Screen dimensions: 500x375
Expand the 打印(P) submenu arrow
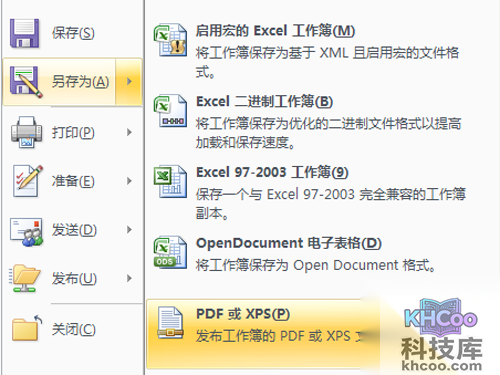click(129, 132)
